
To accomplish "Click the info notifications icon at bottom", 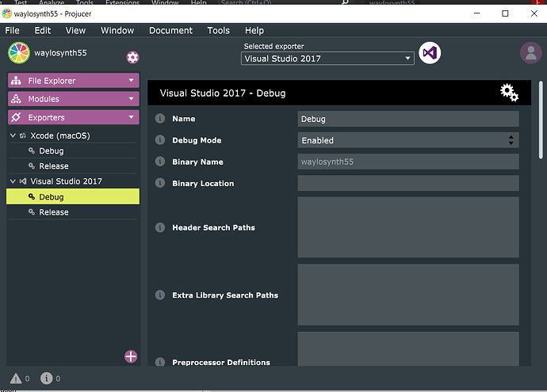I will (x=47, y=379).
